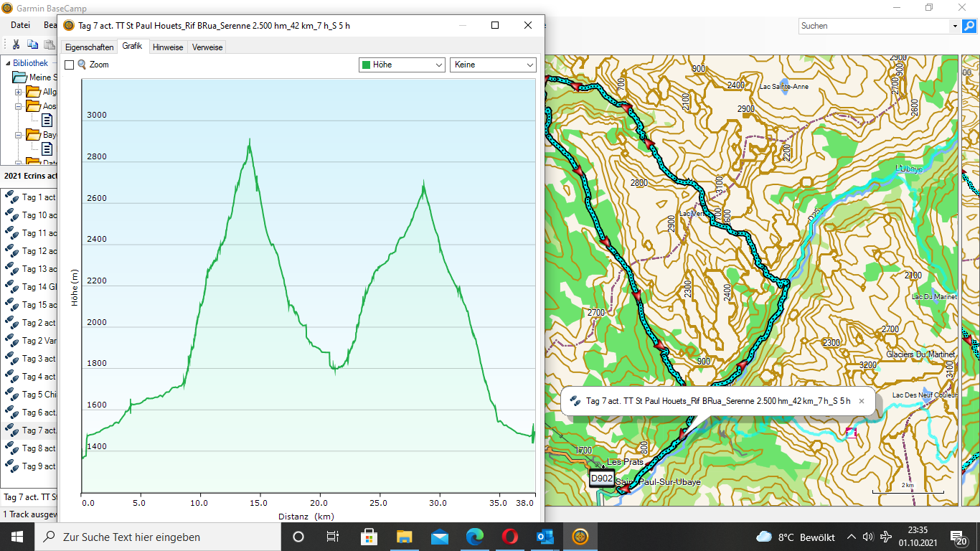Switch to the Hinweise tab
This screenshot has width=980, height=551.
[168, 47]
